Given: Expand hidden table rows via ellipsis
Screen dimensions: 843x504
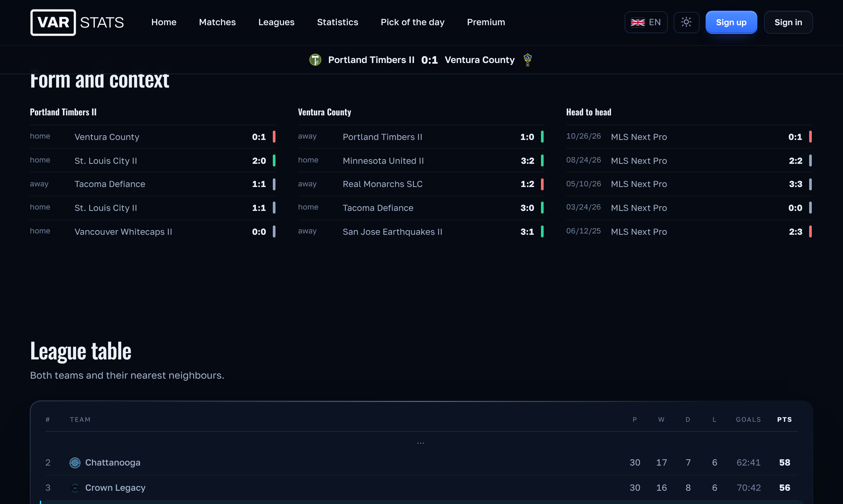Looking at the screenshot, I should [421, 443].
